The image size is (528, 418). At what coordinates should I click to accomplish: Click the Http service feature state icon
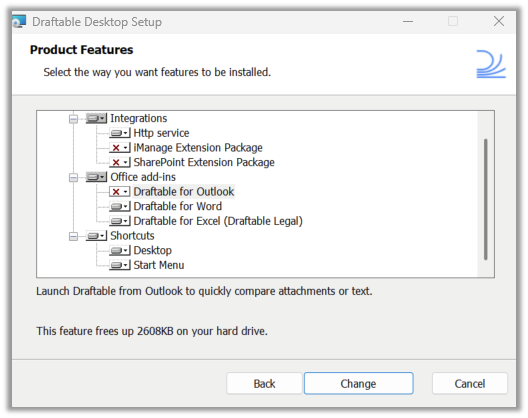pyautogui.click(x=120, y=133)
